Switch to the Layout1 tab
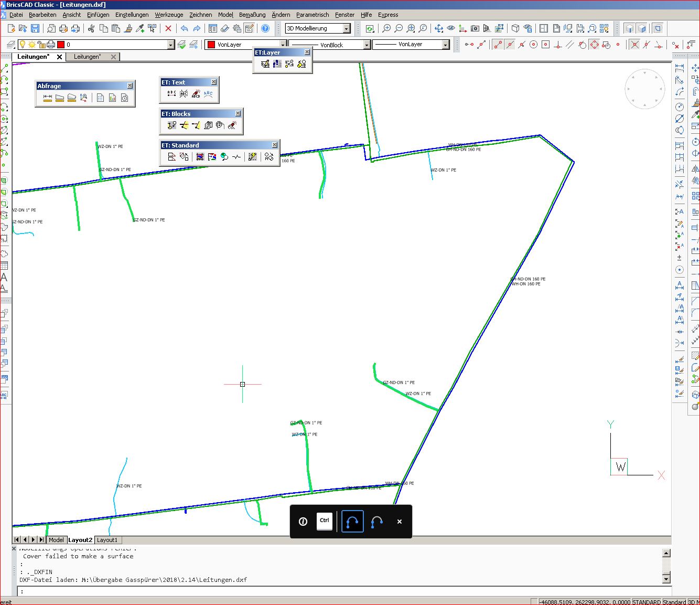This screenshot has width=700, height=605. click(107, 540)
